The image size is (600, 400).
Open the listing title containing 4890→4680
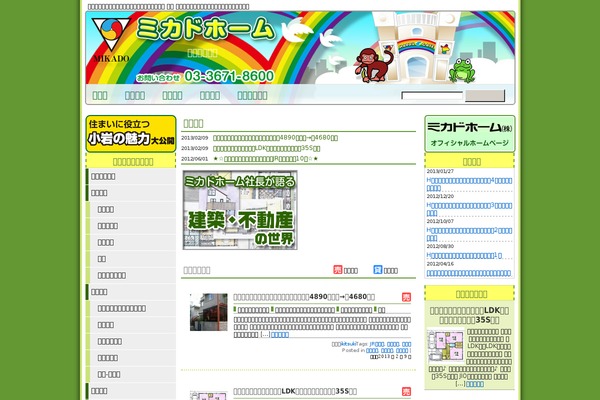point(304,297)
